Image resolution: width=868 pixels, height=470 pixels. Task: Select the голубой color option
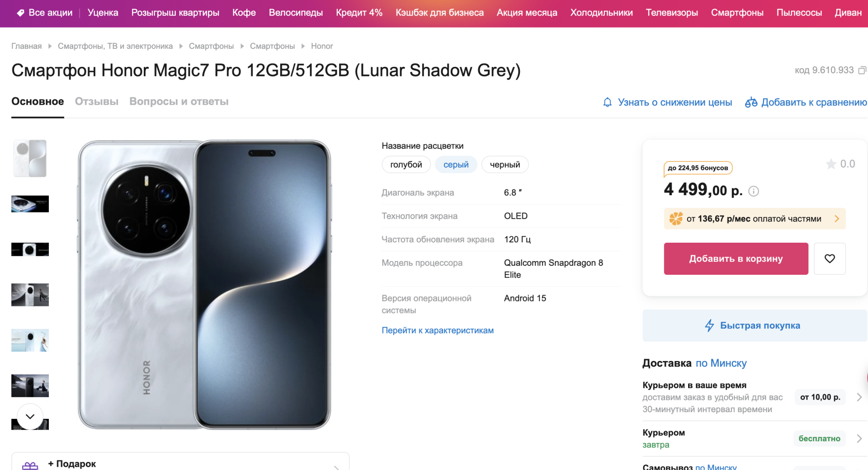point(406,164)
